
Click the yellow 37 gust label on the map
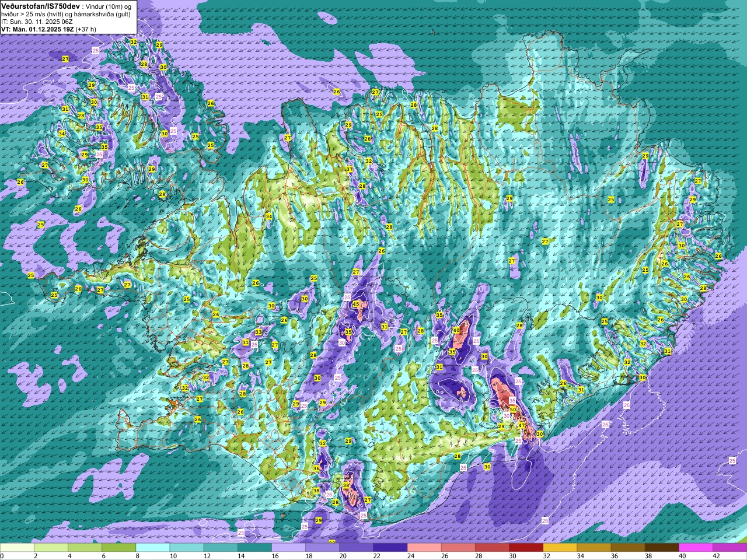click(349, 169)
